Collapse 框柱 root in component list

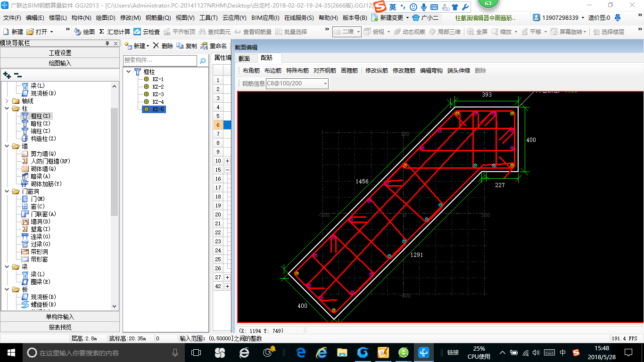click(x=129, y=72)
